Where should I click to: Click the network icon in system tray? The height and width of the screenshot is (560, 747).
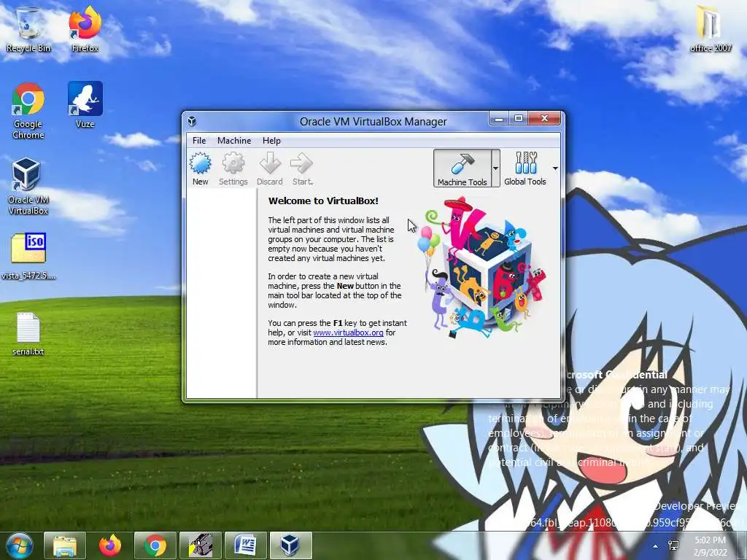(673, 545)
